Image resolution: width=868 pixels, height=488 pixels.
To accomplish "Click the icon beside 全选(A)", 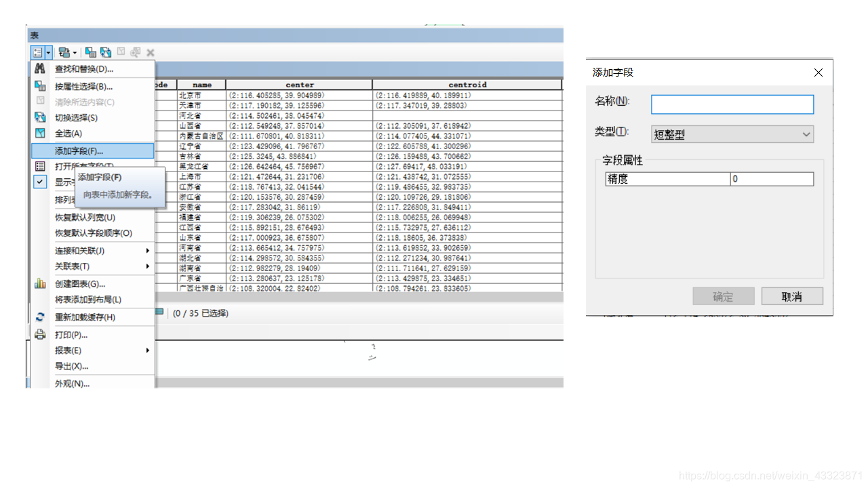I will point(40,133).
